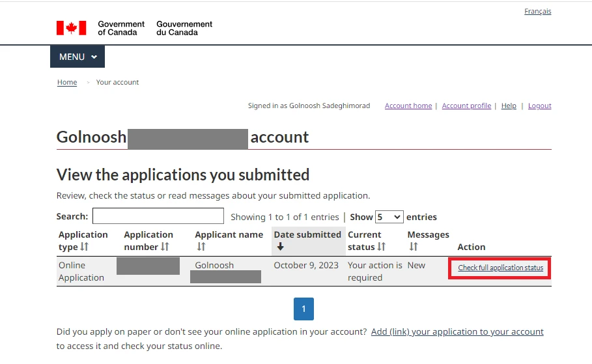Image resolution: width=592 pixels, height=364 pixels.
Task: Open Account home link
Action: [x=408, y=105]
